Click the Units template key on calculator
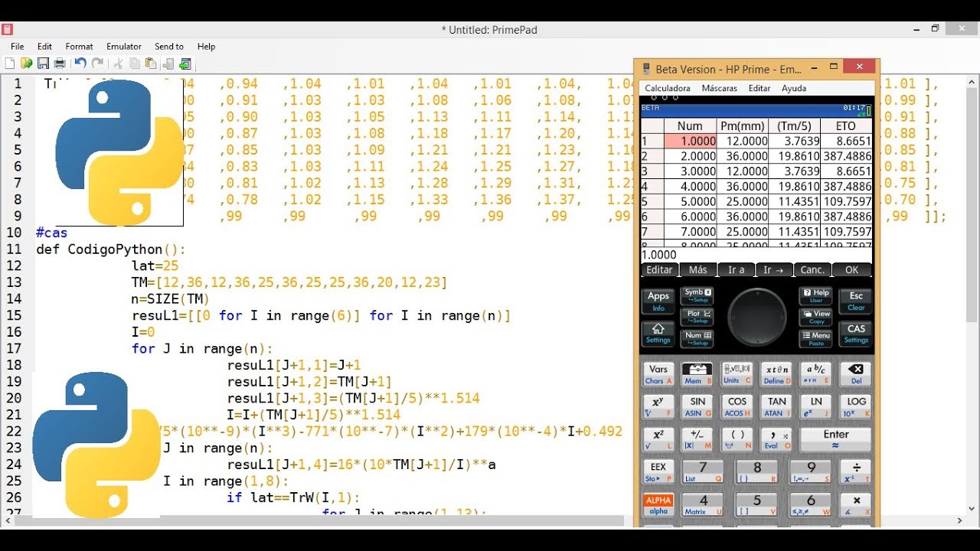Screen dimensions: 980x551 737,374
